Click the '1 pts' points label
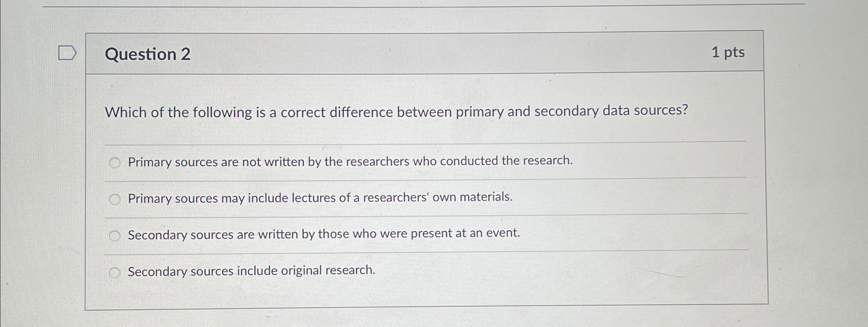The height and width of the screenshot is (327, 868). [728, 53]
